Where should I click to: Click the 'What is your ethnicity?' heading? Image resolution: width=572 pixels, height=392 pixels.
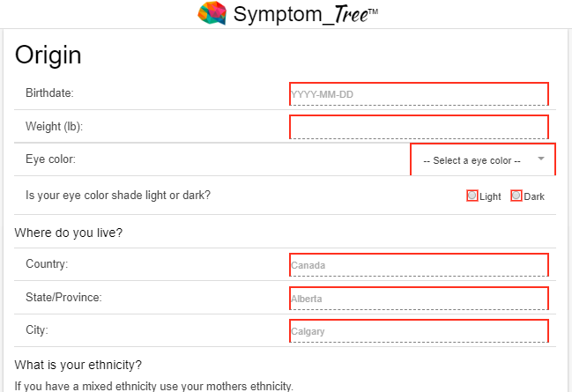pos(78,365)
